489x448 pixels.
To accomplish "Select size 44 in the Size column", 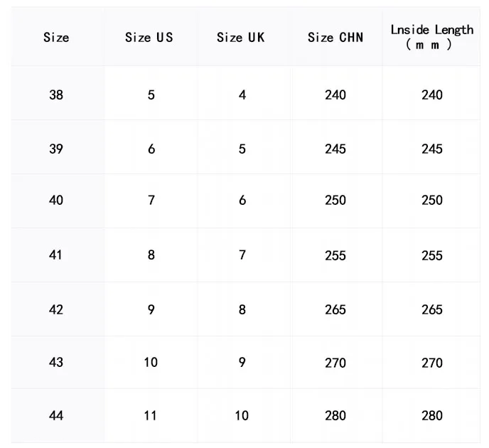I will coord(56,415).
